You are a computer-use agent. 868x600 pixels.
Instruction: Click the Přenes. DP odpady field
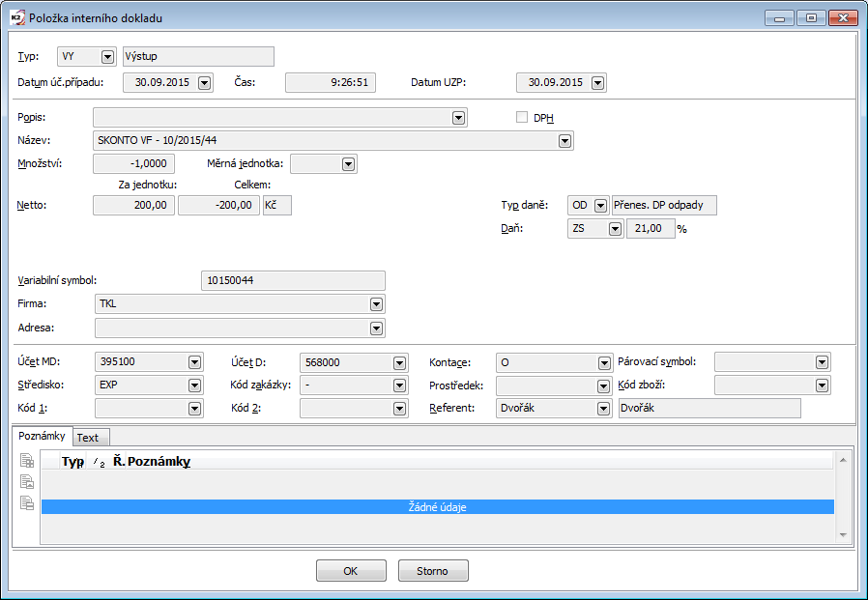coord(664,206)
